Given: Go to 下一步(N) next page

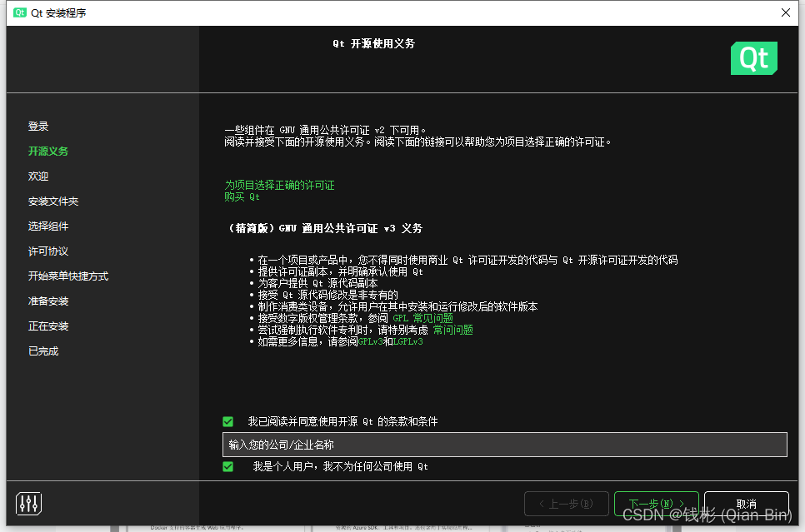Looking at the screenshot, I should (656, 503).
